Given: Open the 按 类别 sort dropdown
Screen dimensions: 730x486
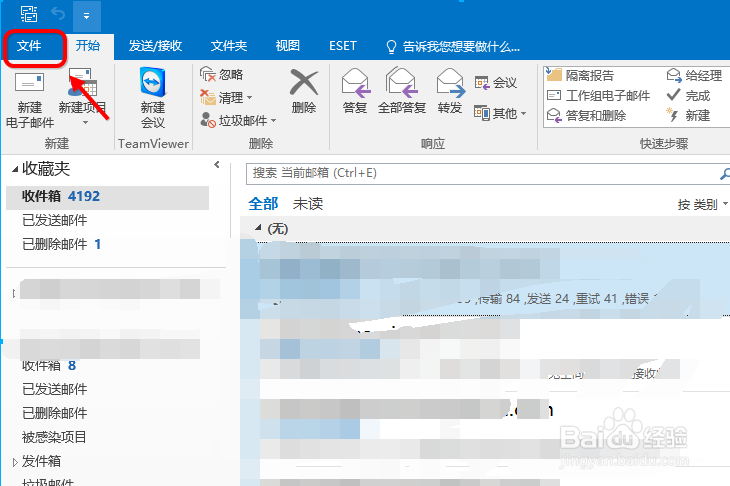Looking at the screenshot, I should tap(702, 204).
